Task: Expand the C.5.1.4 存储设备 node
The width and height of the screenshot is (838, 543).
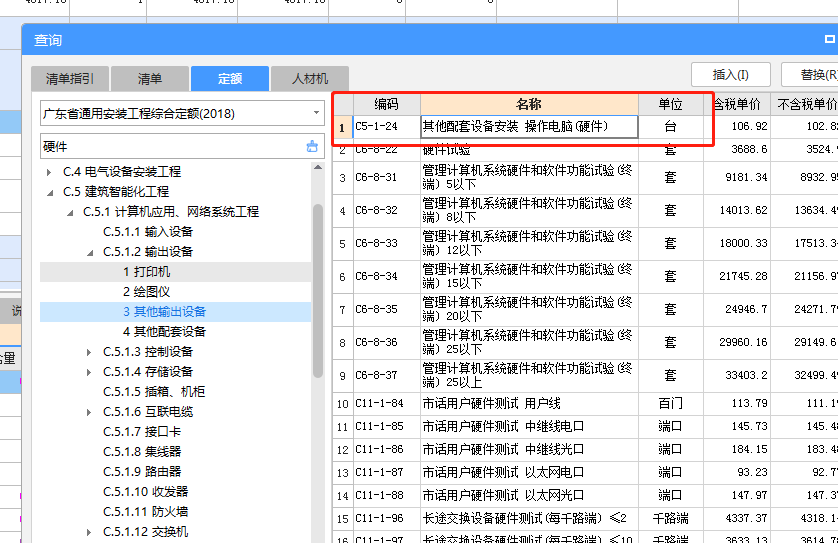Action: [x=89, y=373]
